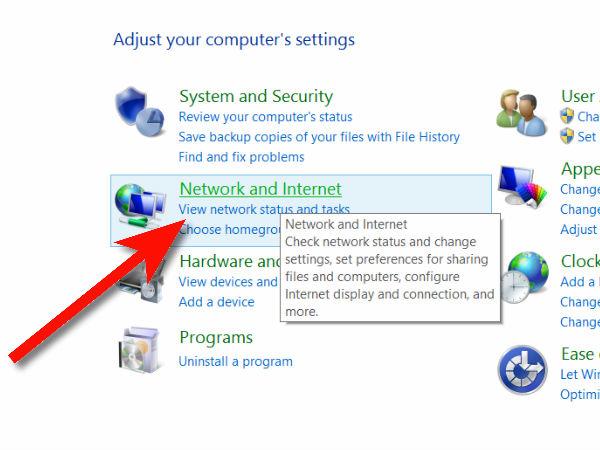The height and width of the screenshot is (450, 600).
Task: Click the User Accounts people icon
Action: click(x=522, y=112)
